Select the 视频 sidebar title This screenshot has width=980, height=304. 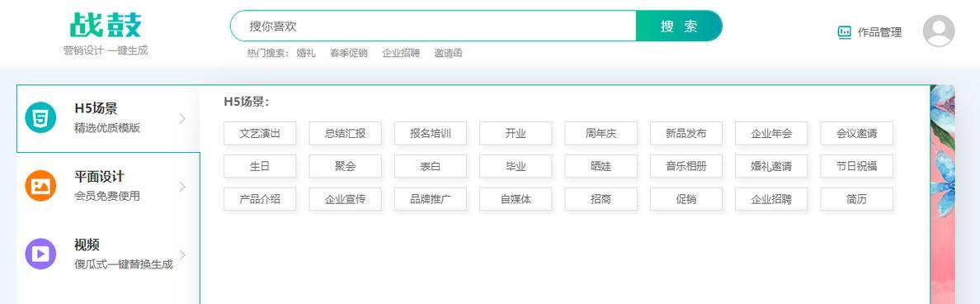87,245
